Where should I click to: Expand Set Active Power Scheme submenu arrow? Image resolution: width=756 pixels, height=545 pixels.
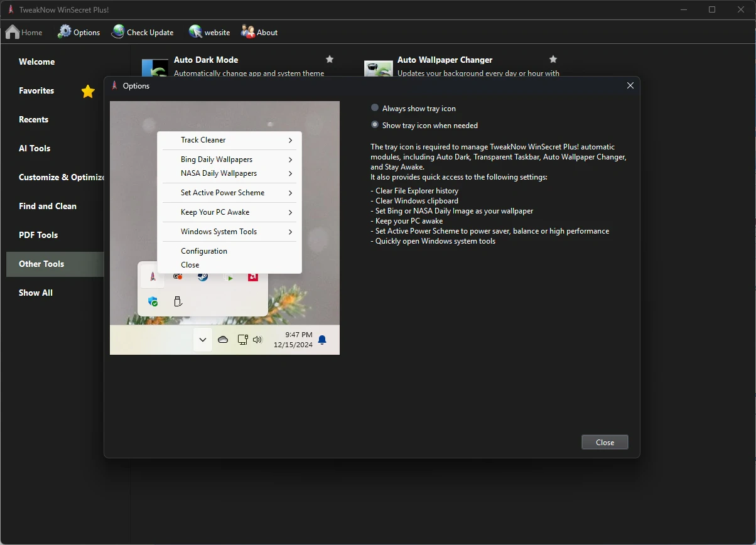coord(291,193)
